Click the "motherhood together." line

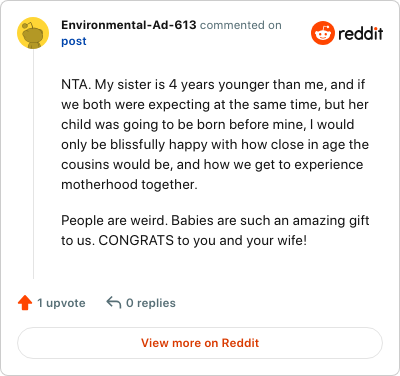pos(129,184)
